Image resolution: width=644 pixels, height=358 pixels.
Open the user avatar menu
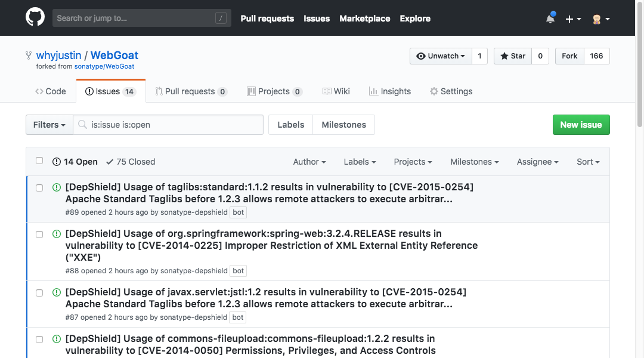pos(600,18)
